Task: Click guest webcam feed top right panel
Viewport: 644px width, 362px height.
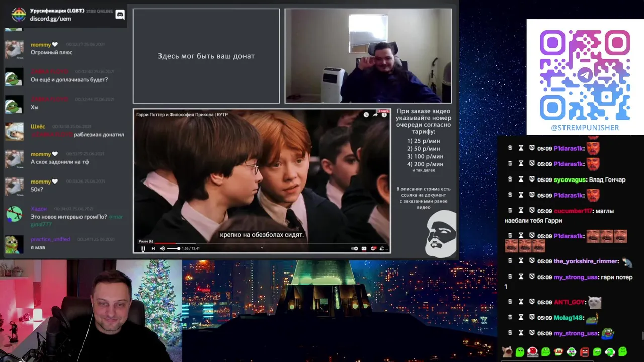Action: click(x=368, y=56)
